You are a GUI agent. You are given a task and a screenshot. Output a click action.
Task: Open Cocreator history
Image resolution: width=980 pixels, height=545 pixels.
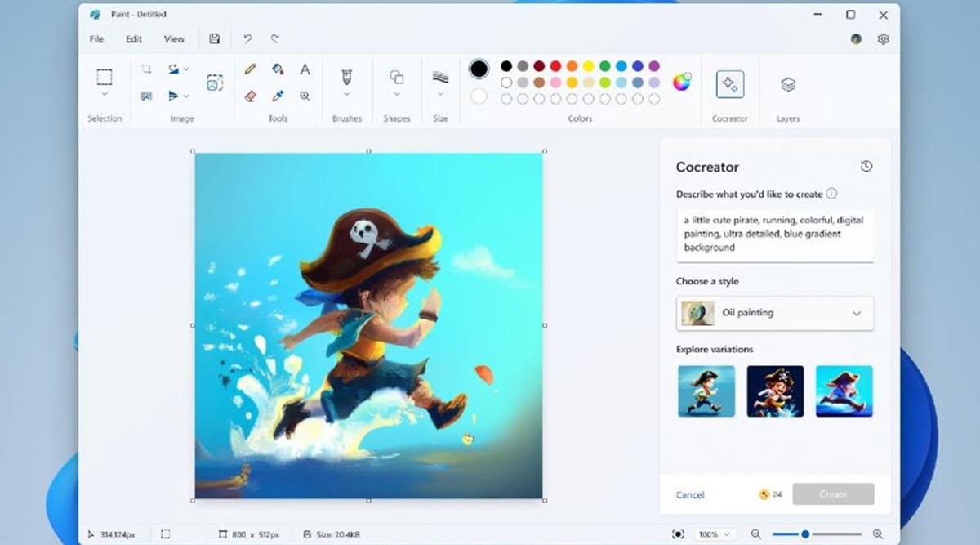(866, 167)
